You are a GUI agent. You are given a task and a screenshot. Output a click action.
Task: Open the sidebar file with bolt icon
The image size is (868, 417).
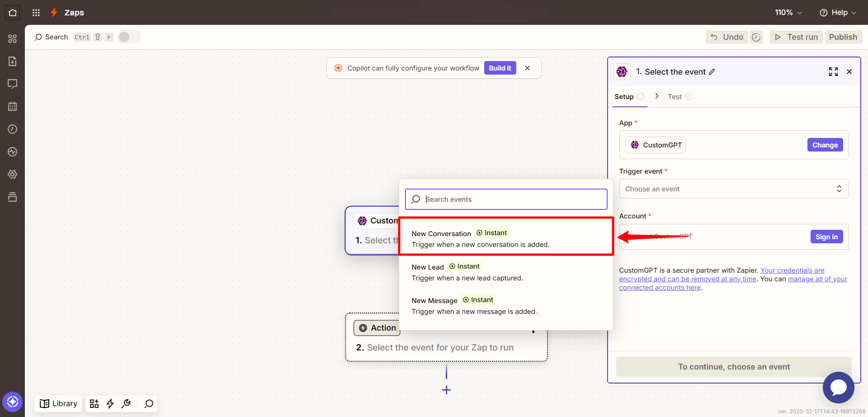click(12, 62)
